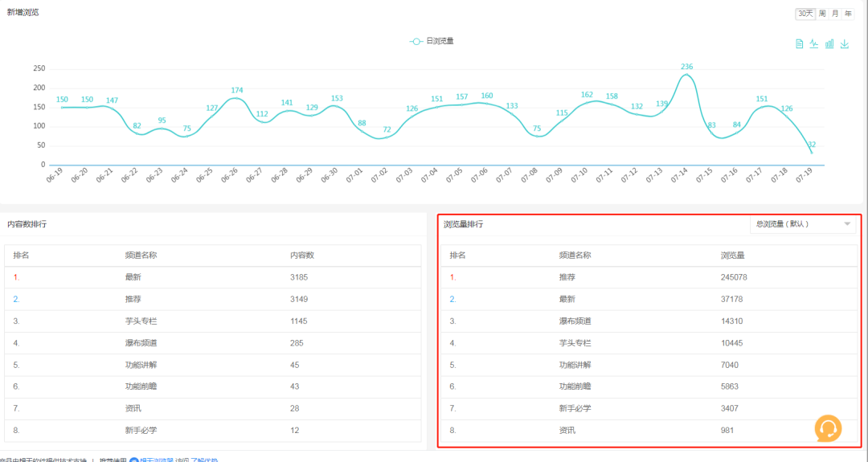Image resolution: width=868 pixels, height=462 pixels.
Task: Toggle the 日浏览量 legend series
Action: pyautogui.click(x=432, y=42)
